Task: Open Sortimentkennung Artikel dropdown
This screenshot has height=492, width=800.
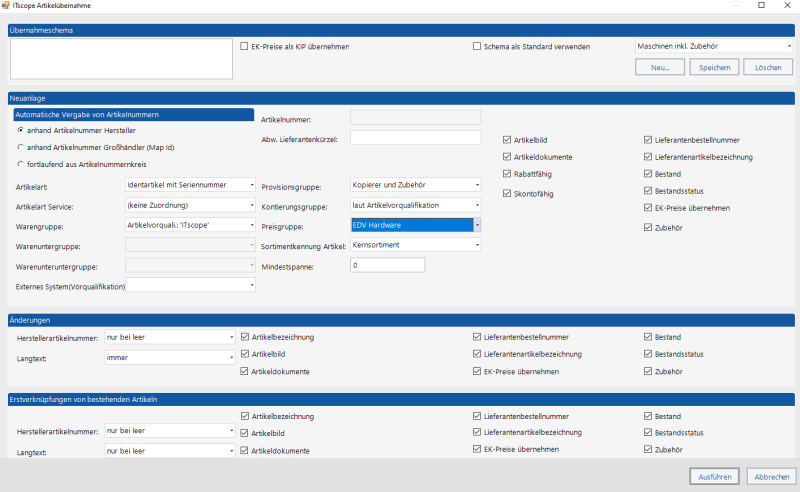Action: (415, 245)
